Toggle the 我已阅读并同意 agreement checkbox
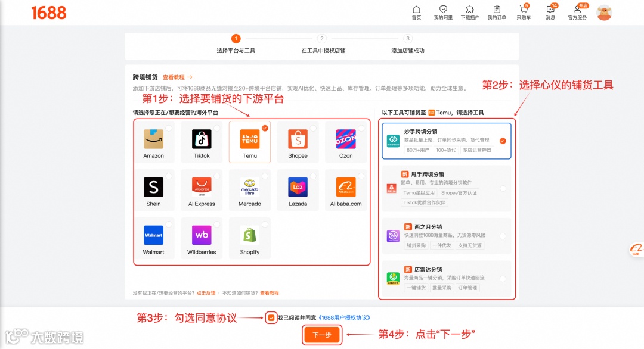The image size is (644, 349). point(271,317)
